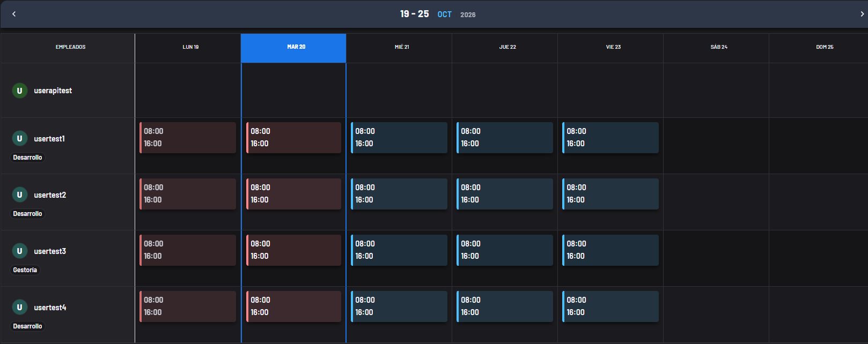Image resolution: width=868 pixels, height=344 pixels.
Task: Go to next week with right arrow
Action: pos(862,14)
